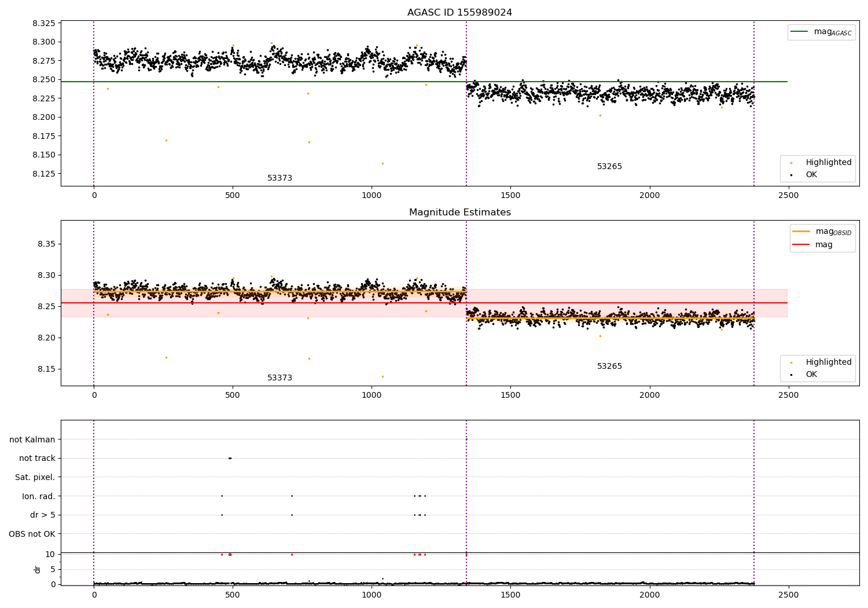The image size is (868, 608).
Task: Click the 'not Kalman' row label
Action: coord(32,439)
